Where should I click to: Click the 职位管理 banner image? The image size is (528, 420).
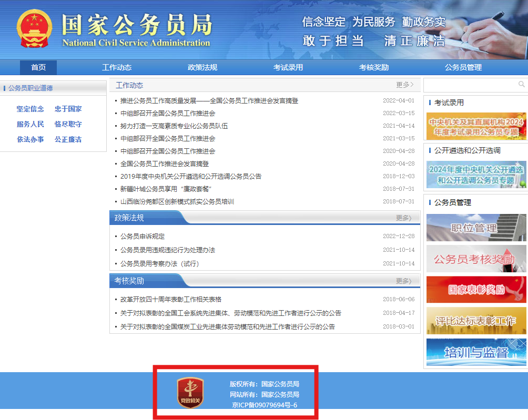[476, 228]
